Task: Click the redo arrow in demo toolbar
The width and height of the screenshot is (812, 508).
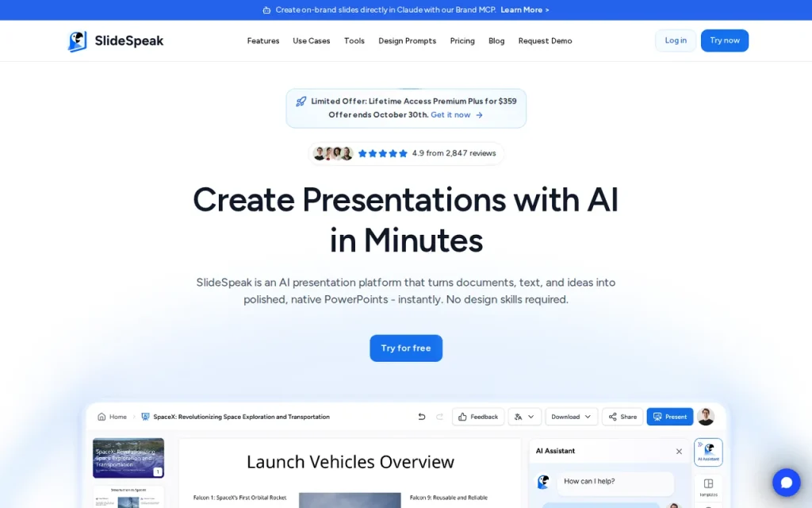Action: pos(439,417)
